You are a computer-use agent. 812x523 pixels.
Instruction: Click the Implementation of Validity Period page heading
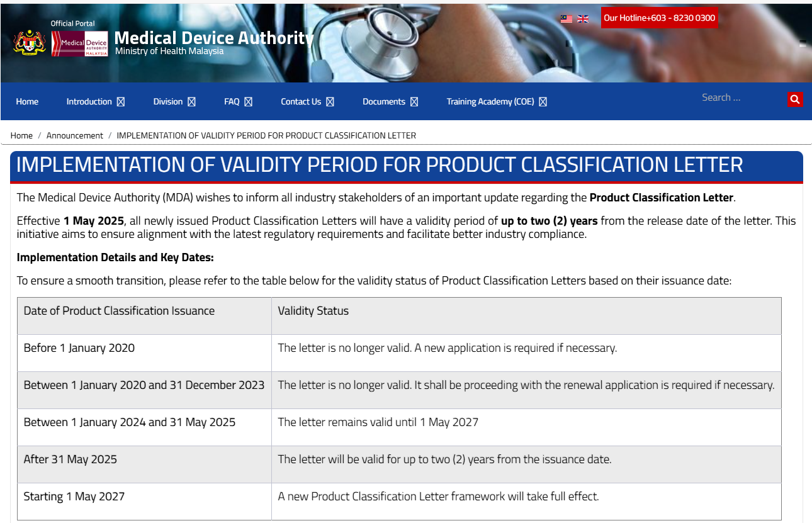pos(379,165)
